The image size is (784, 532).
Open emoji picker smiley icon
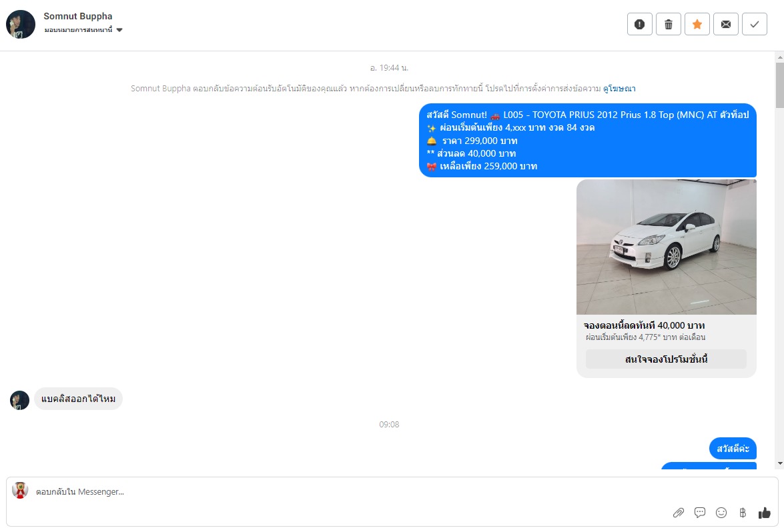tap(721, 513)
